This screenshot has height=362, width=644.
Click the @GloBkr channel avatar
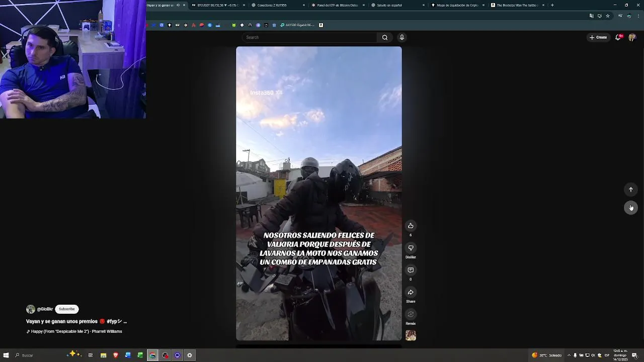click(31, 309)
